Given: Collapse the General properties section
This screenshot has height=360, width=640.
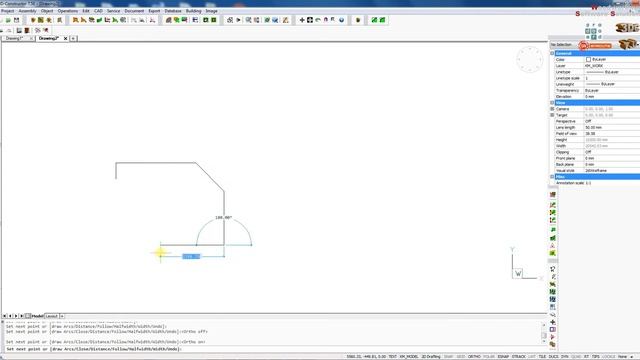Looking at the screenshot, I should point(552,53).
